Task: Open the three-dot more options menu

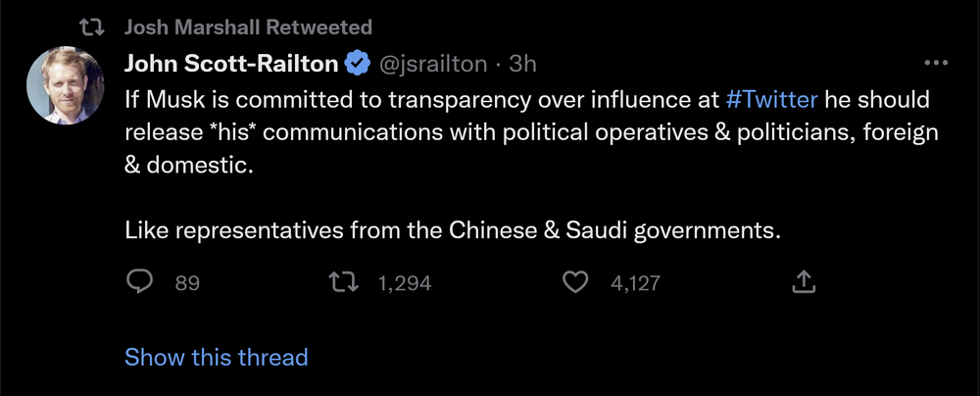Action: 937,64
